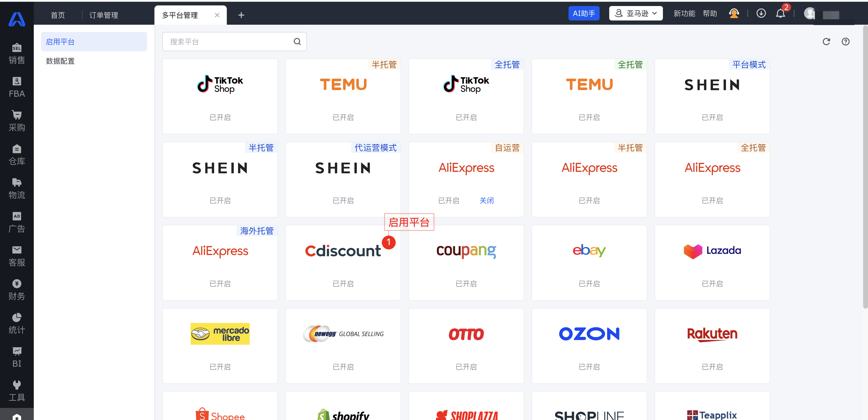Close the 多平台管理 tab
This screenshot has height=420, width=868.
tap(217, 15)
